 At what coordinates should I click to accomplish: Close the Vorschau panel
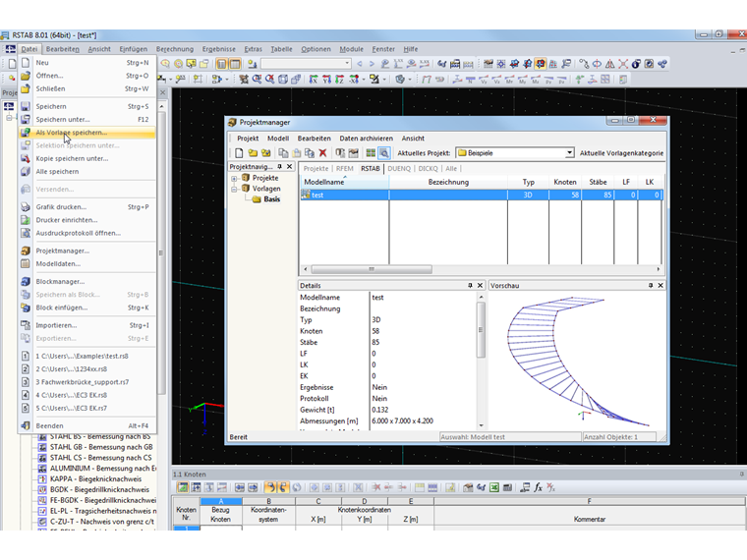click(661, 285)
